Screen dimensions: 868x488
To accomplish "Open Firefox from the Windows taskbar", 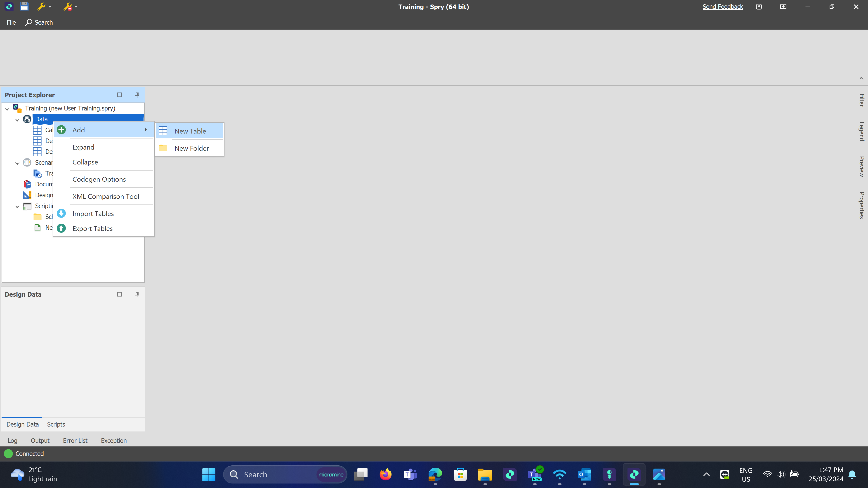I will pyautogui.click(x=385, y=474).
